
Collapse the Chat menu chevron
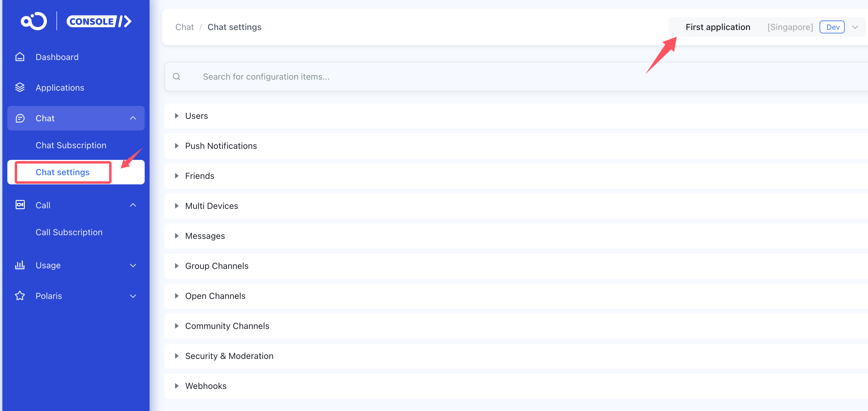(133, 118)
